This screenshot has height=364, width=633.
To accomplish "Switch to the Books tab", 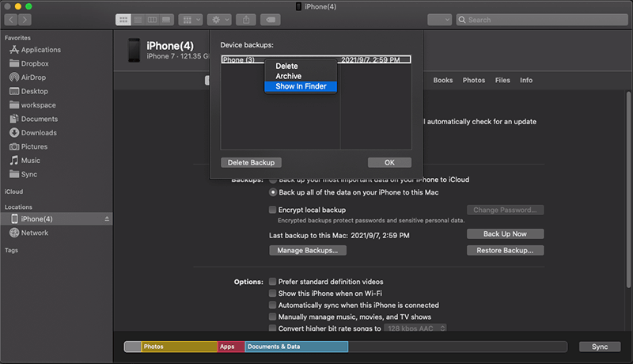I will click(x=443, y=80).
